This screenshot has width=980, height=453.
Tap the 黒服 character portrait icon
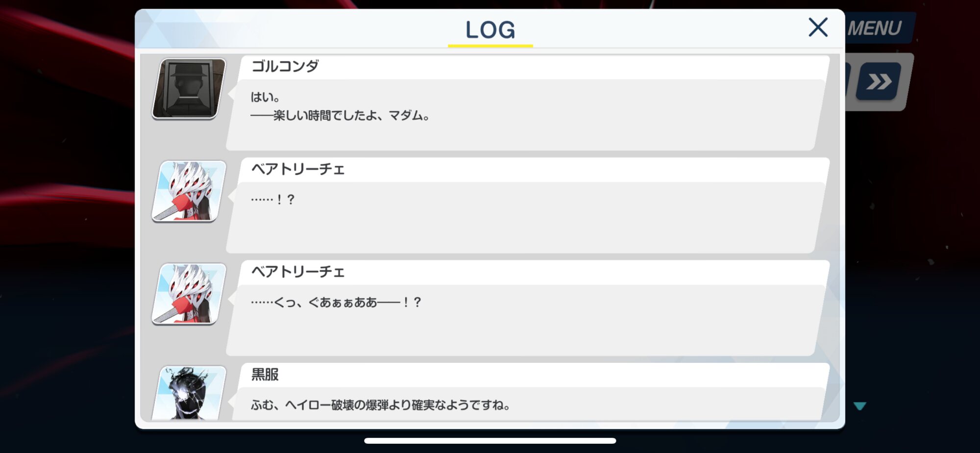[189, 393]
